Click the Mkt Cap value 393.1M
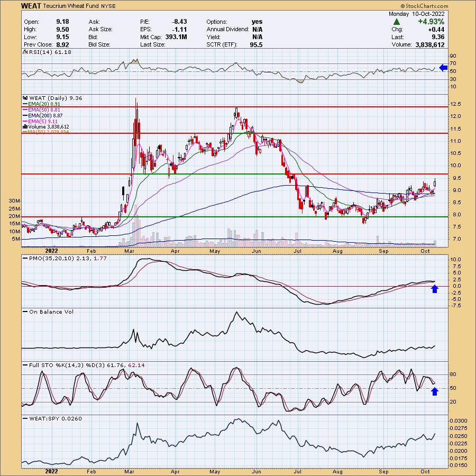This screenshot has width=476, height=476. [x=176, y=36]
